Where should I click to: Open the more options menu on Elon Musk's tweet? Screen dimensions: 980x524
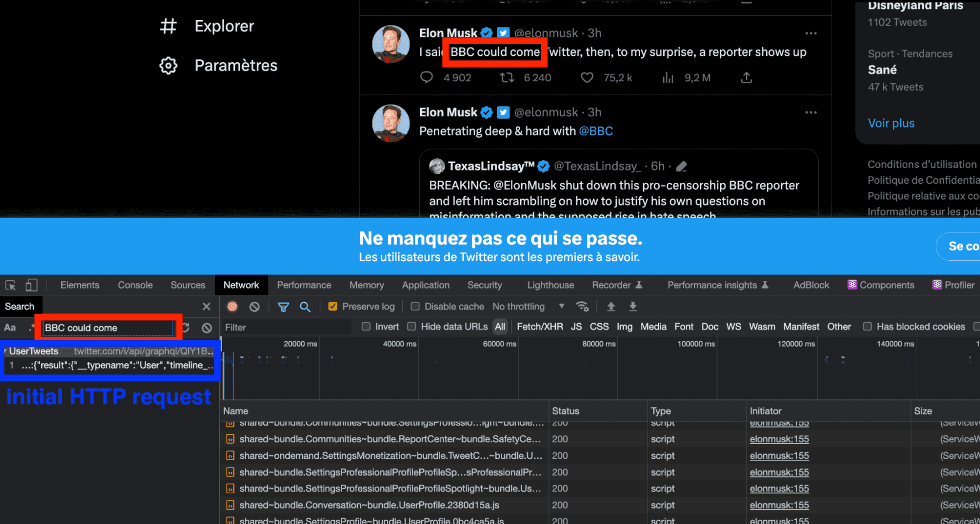click(x=811, y=33)
